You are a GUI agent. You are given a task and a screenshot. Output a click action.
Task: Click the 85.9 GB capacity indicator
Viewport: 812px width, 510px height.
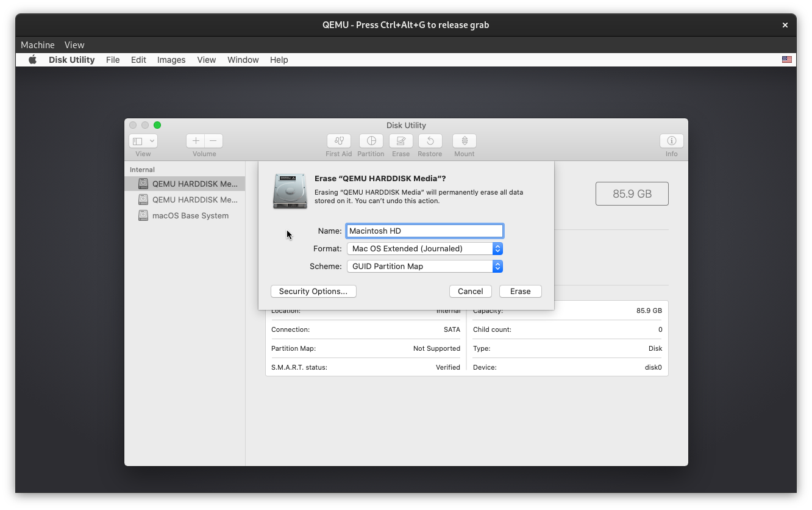coord(632,193)
